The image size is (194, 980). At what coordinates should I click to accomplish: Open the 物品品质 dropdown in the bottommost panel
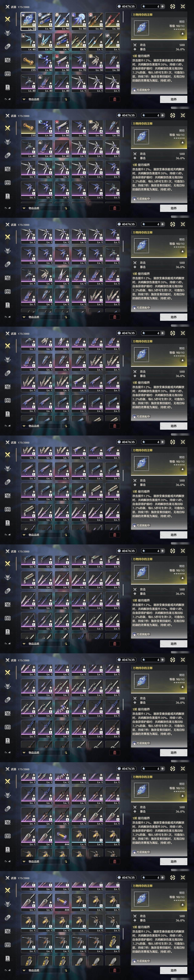pos(41,970)
